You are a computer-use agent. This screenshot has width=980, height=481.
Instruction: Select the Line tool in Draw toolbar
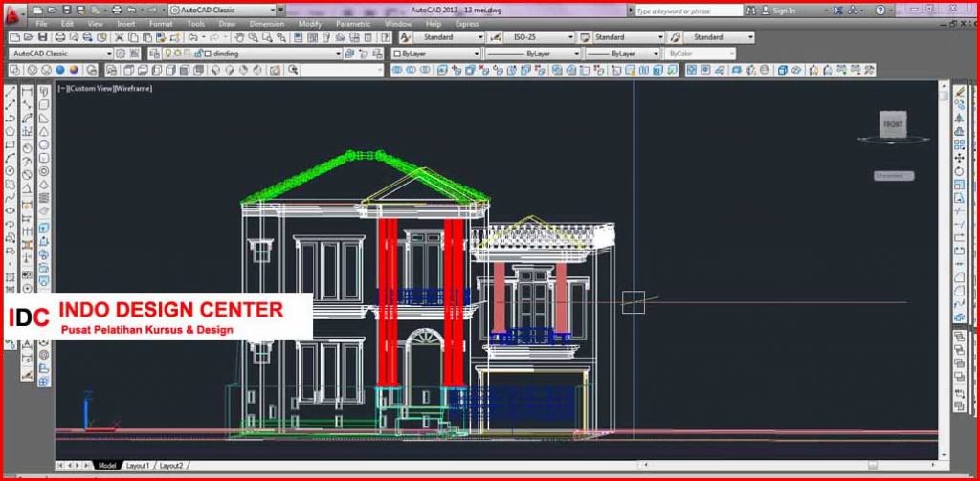(x=11, y=92)
